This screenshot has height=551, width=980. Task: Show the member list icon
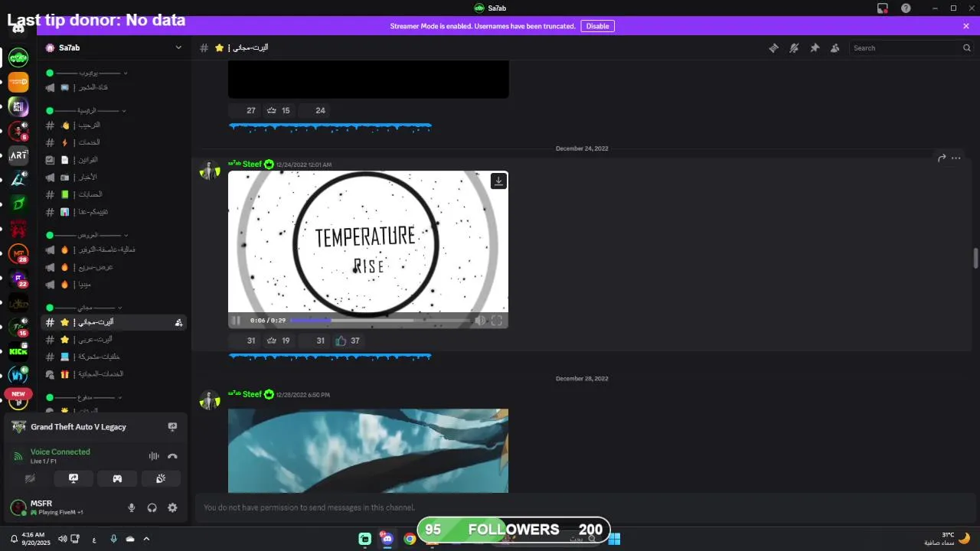coord(835,47)
